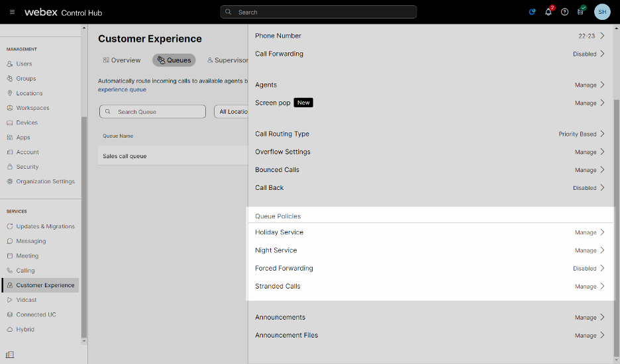The height and width of the screenshot is (364, 620).
Task: Expand the Call Forwarding row chevron
Action: pyautogui.click(x=602, y=54)
